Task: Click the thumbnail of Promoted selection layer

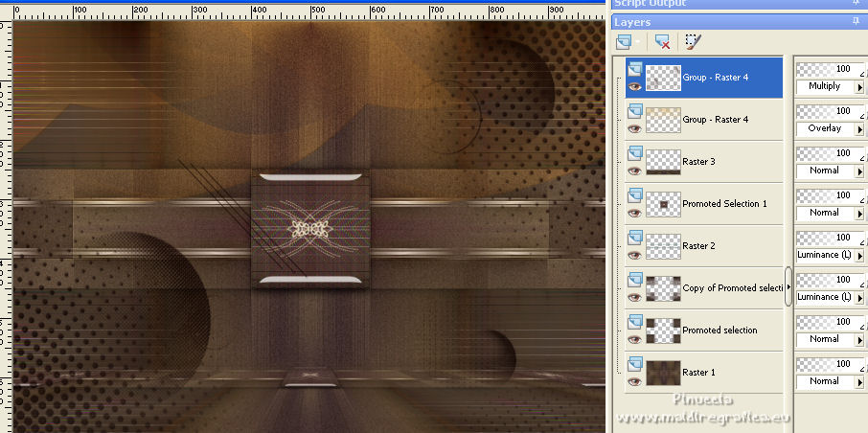Action: (663, 330)
